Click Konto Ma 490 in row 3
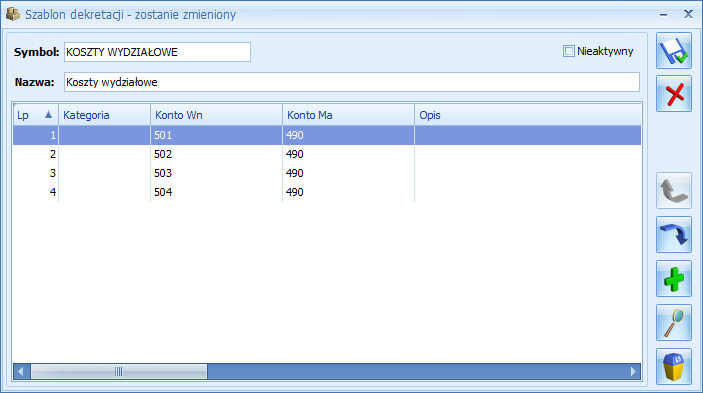Viewport: 703px width, 393px height. coord(348,173)
